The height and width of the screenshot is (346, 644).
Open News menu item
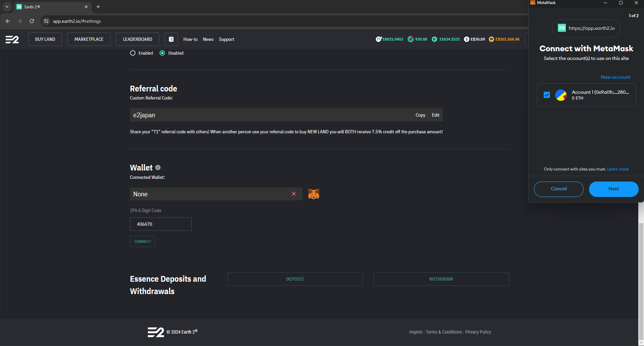[x=208, y=39]
